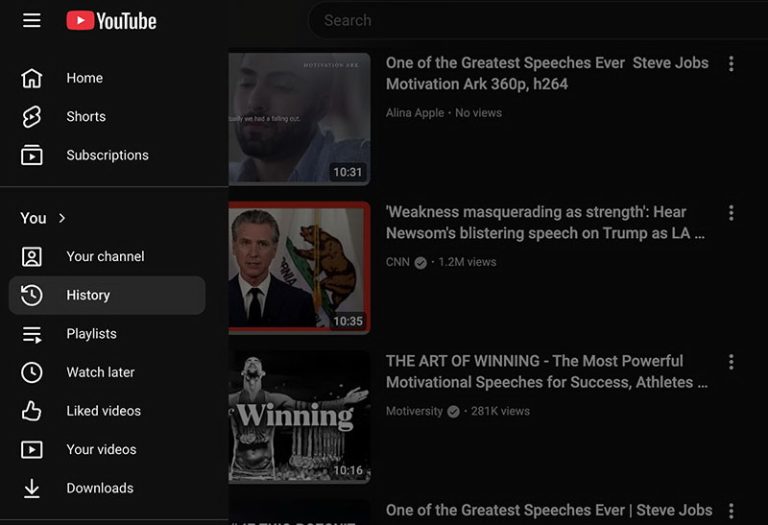Screen dimensions: 768x525
Task: Click the No views text
Action: 479,113
